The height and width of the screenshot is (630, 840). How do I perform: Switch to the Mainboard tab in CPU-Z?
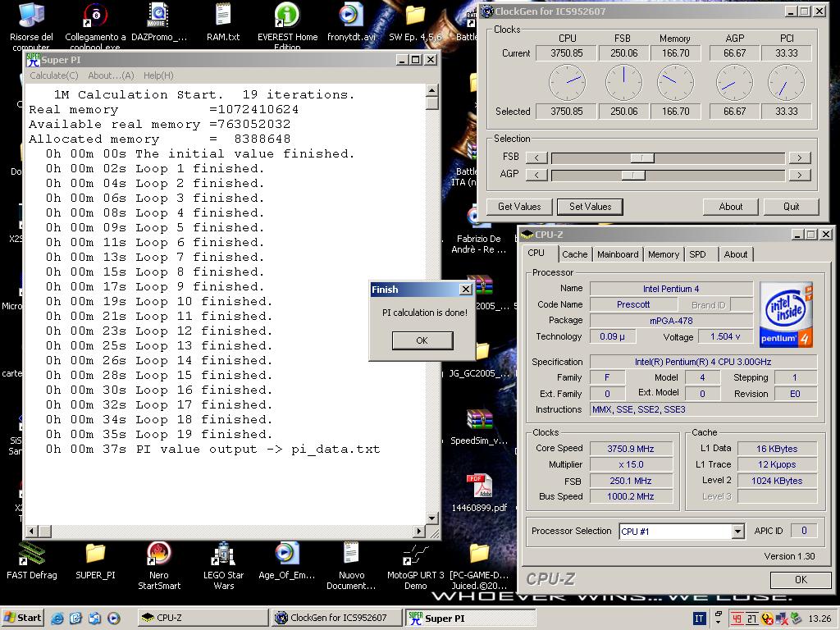[618, 254]
